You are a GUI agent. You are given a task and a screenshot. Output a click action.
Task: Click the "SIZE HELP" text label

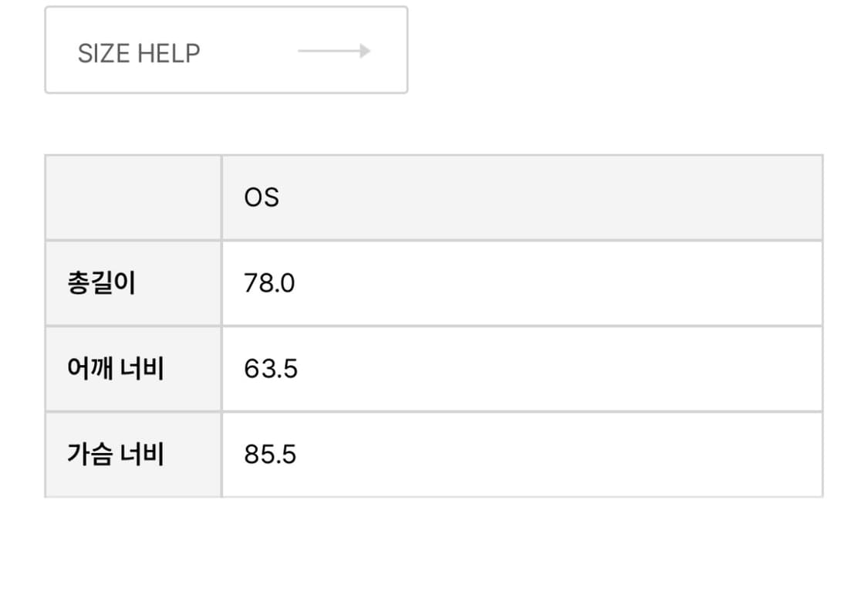(x=139, y=53)
